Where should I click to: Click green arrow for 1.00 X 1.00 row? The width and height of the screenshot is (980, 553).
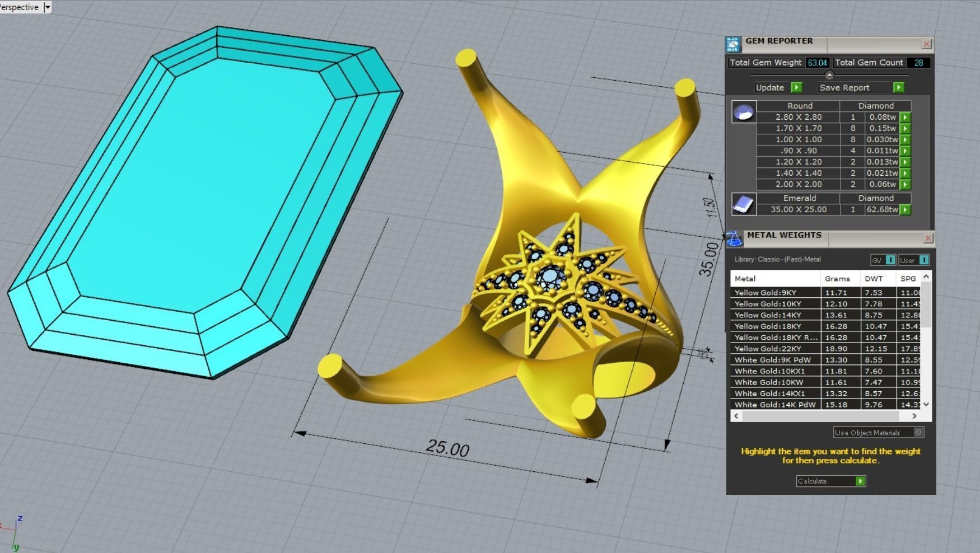point(905,139)
